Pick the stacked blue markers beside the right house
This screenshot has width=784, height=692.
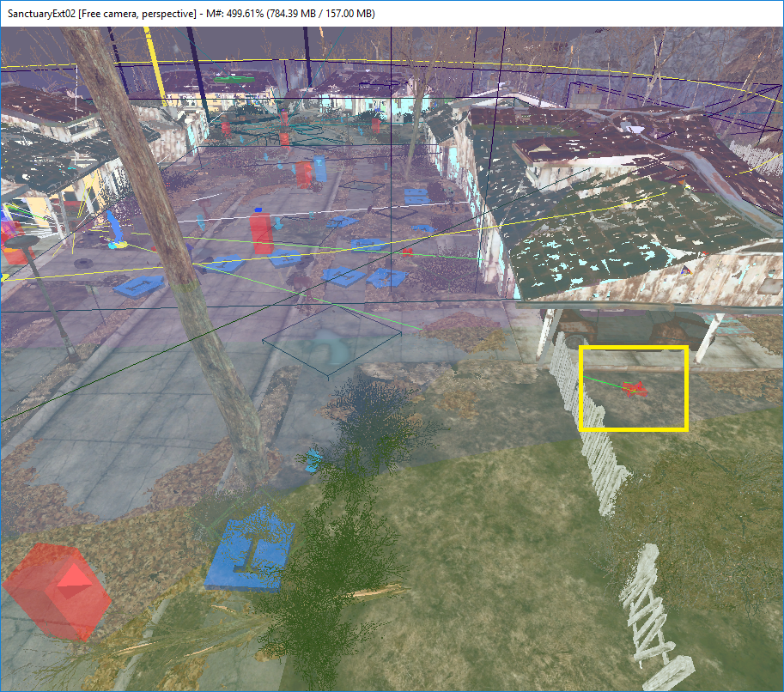coord(416,196)
